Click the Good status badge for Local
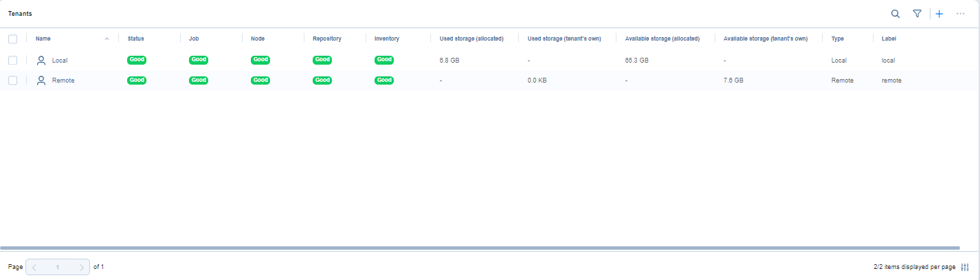Screen dimensions: 980x280 [137, 61]
